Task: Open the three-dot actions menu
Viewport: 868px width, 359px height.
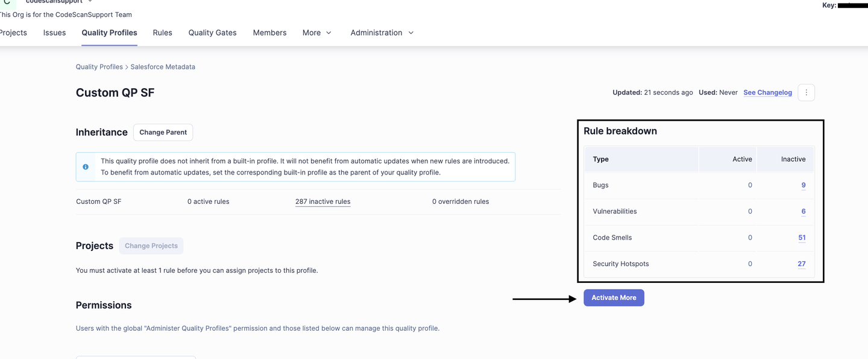Action: coord(806,92)
